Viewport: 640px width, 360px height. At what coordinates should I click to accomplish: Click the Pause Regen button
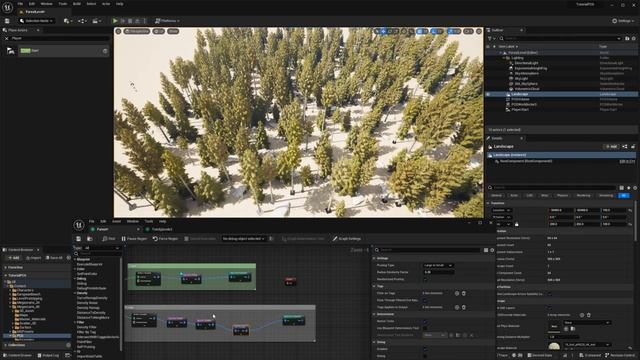click(x=134, y=239)
